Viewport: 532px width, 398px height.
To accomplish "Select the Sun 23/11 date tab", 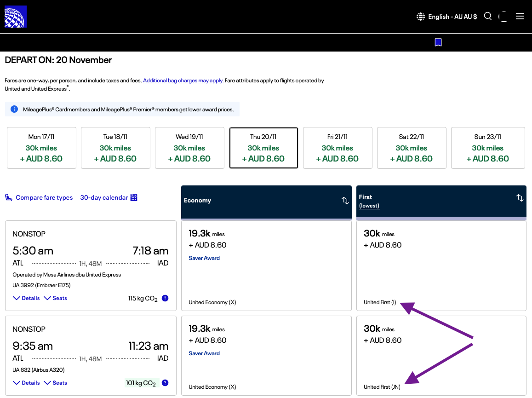I will coord(487,148).
